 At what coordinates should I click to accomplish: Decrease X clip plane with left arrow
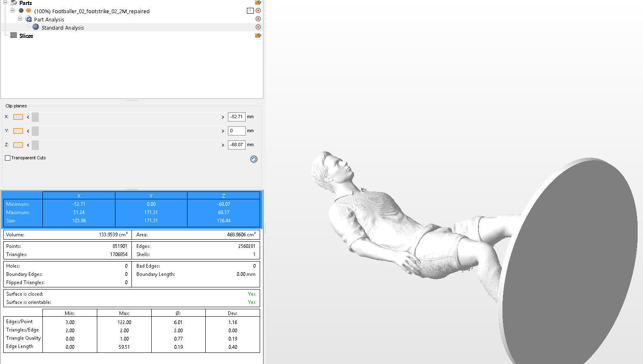28,117
